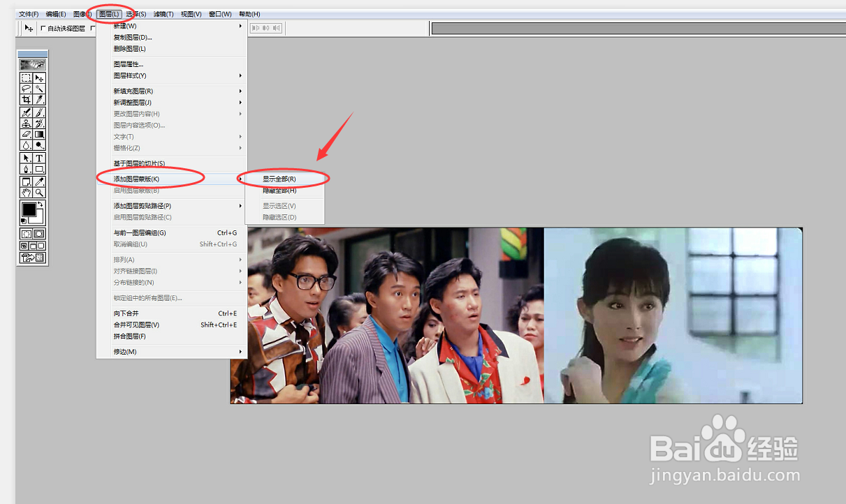This screenshot has width=846, height=504.
Task: Open the 帮助(H) menu
Action: coord(249,14)
